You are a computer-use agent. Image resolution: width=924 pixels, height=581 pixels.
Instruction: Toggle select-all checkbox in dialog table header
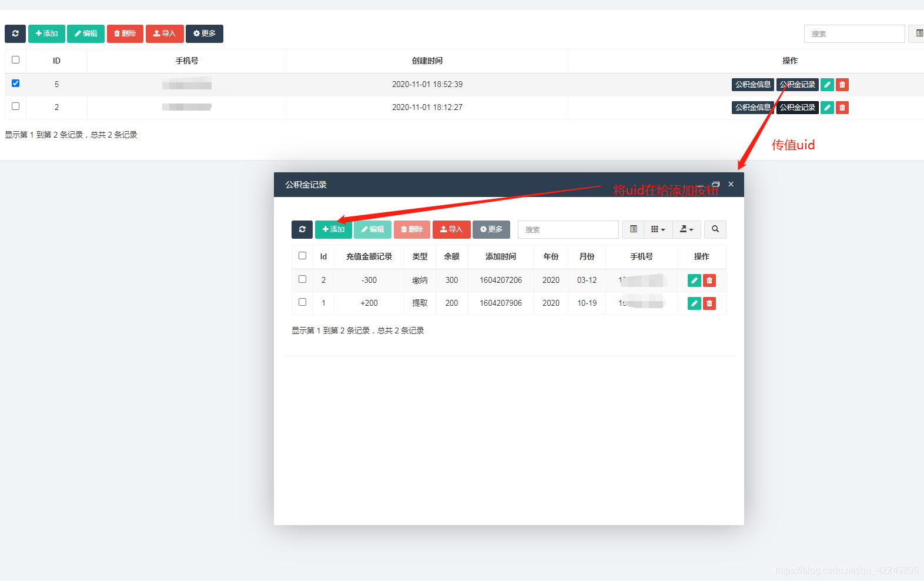click(303, 256)
